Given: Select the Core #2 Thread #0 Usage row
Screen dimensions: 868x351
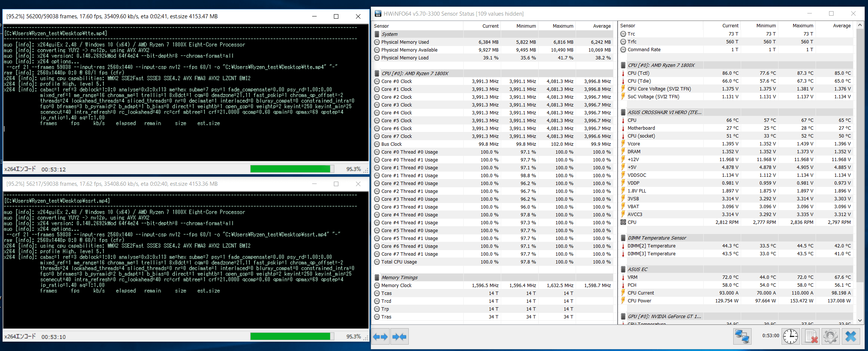Looking at the screenshot, I should (x=493, y=183).
